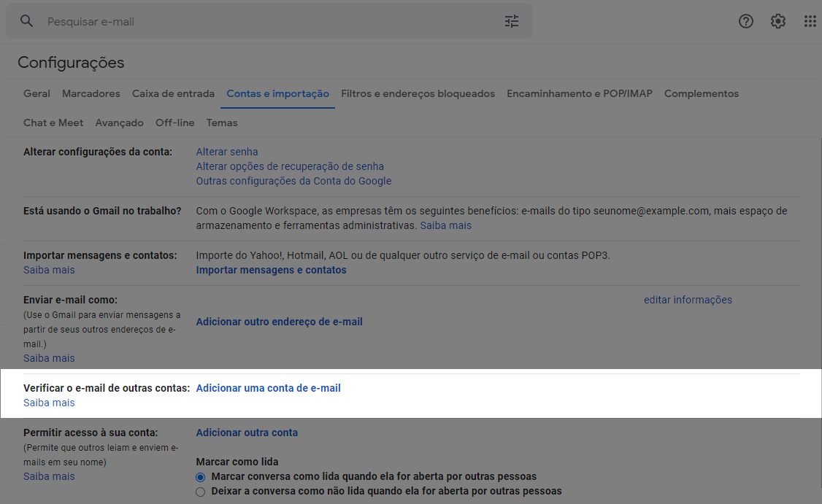
Task: Open the Google apps grid icon
Action: tap(810, 21)
